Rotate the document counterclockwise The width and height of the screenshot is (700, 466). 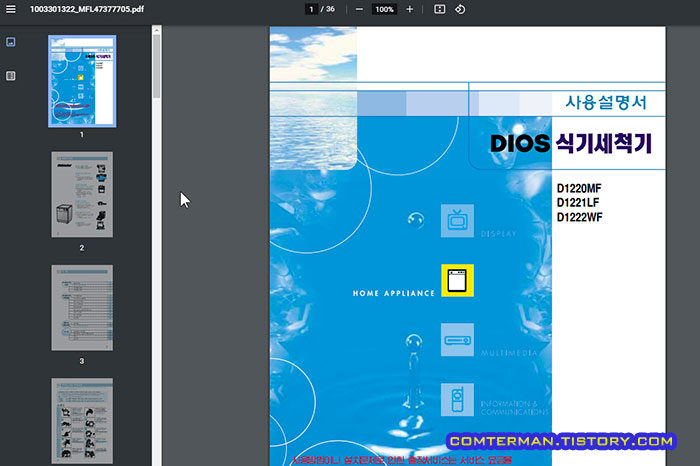click(460, 9)
